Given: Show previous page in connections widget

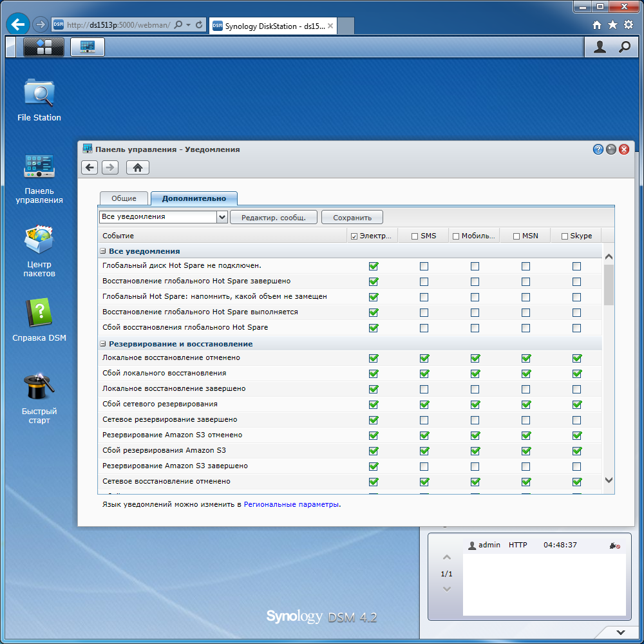Looking at the screenshot, I should pos(447,558).
